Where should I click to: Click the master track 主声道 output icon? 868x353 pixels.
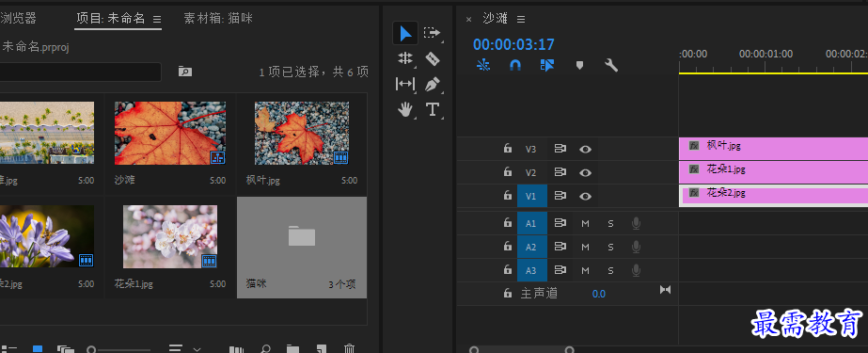click(x=666, y=290)
